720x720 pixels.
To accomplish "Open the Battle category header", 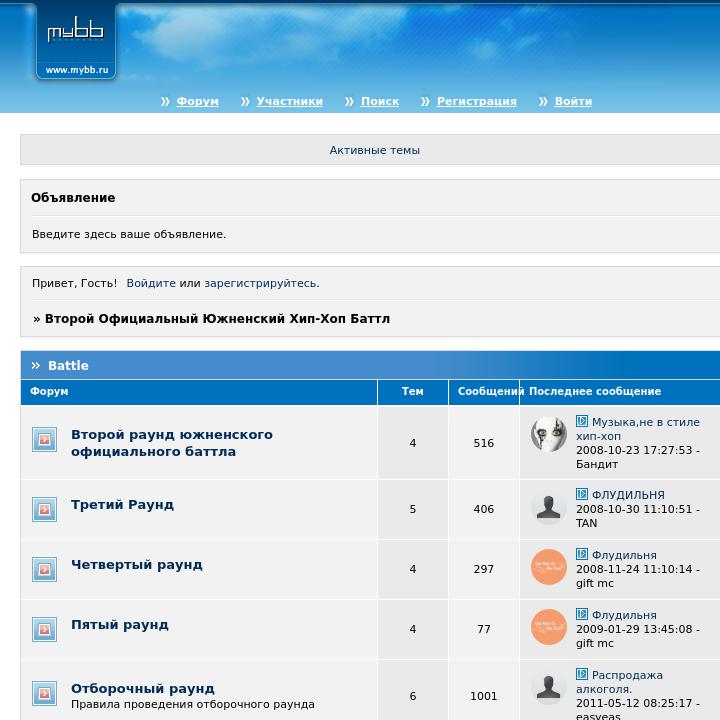I will tap(68, 366).
